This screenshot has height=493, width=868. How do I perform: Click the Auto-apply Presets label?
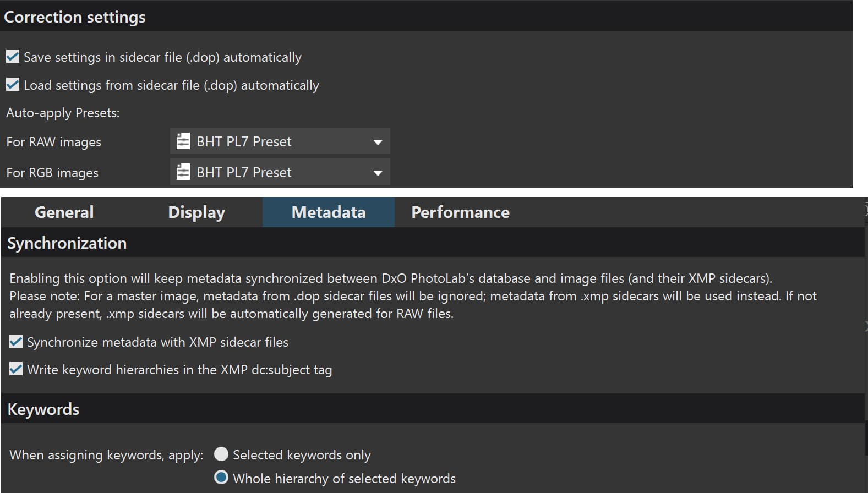click(x=63, y=113)
